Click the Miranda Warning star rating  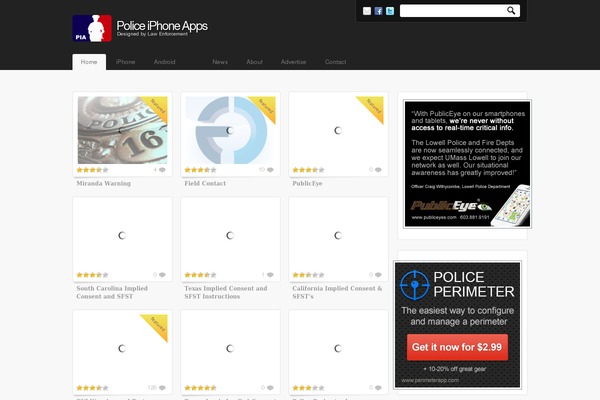pos(92,170)
